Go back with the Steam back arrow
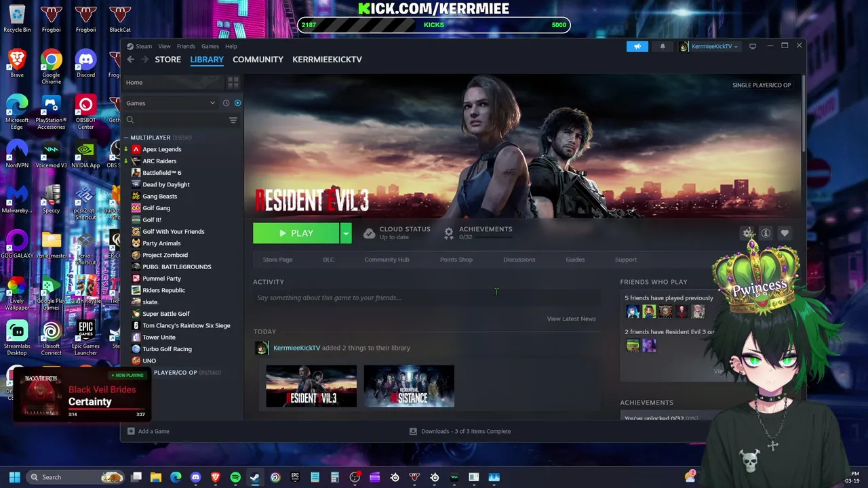This screenshot has height=488, width=868. (x=130, y=60)
